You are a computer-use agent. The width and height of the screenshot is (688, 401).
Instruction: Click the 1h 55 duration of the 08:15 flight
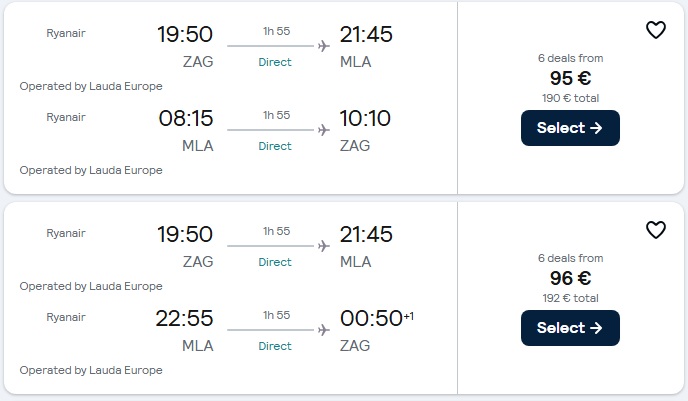tap(276, 115)
